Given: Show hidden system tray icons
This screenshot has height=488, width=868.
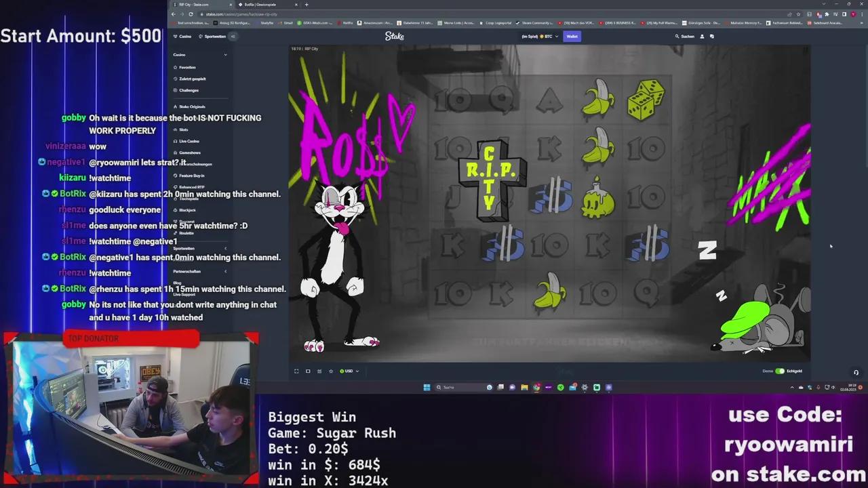Looking at the screenshot, I should (x=792, y=387).
